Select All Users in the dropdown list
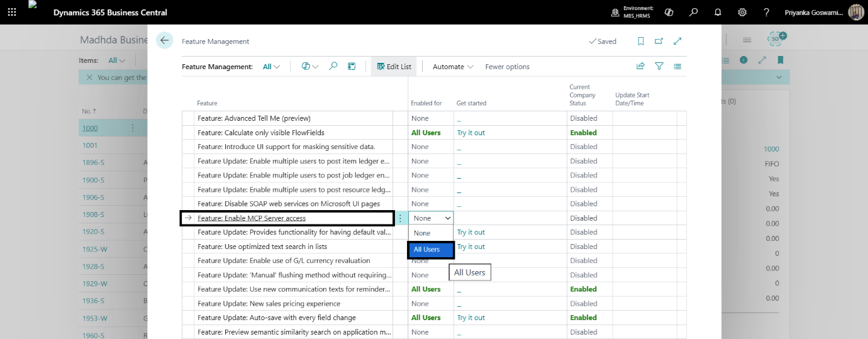This screenshot has width=868, height=339. (x=431, y=250)
